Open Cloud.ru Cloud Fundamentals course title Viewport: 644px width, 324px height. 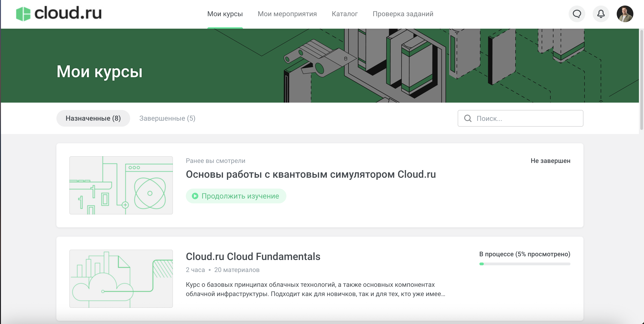point(253,257)
